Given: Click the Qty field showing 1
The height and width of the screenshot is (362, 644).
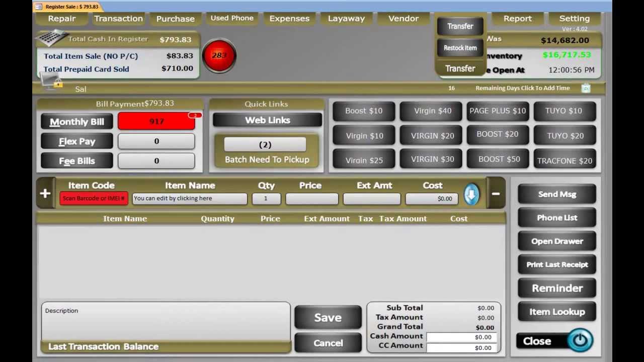Looking at the screenshot, I should point(266,199).
